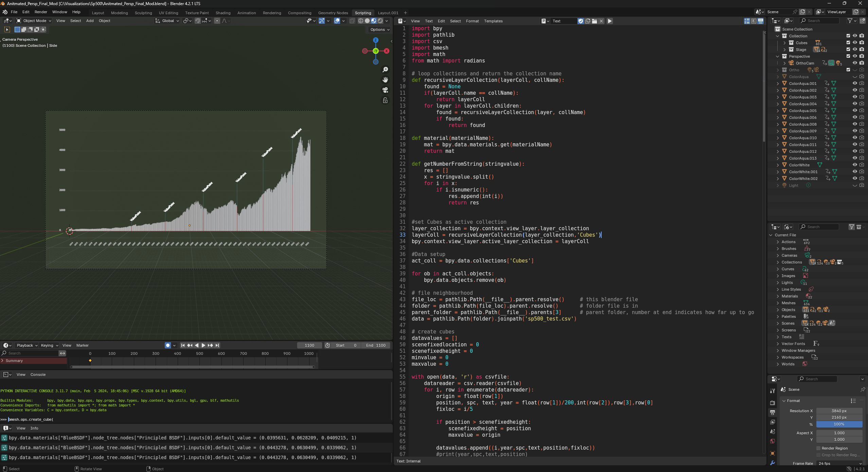868x472 pixels.
Task: Pin the Scene properties context
Action: 863,389
